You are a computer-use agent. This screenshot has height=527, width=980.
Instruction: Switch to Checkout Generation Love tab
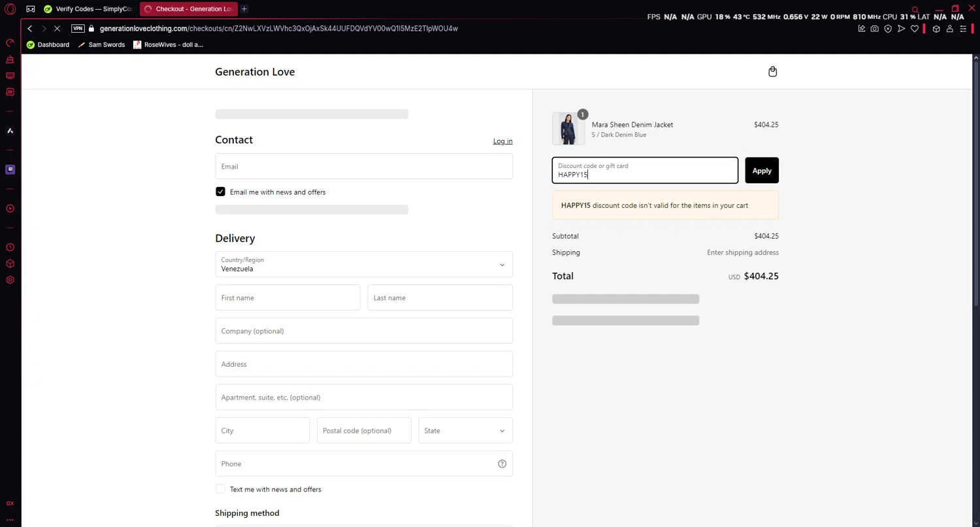(x=188, y=9)
